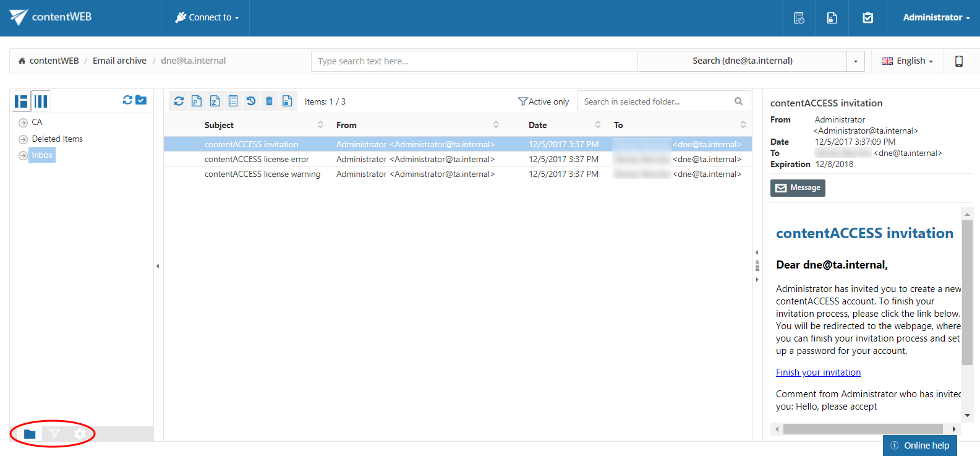The image size is (980, 456).
Task: Open the clipboard checkmark icon in header
Action: tap(868, 18)
